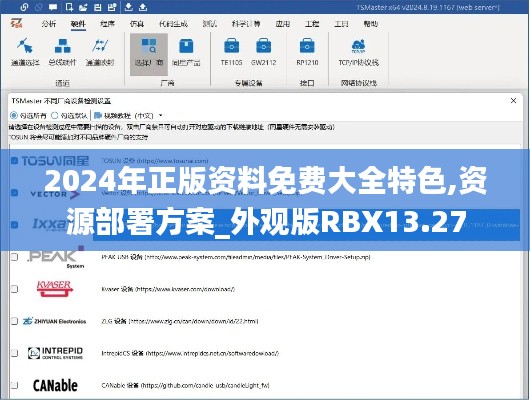This screenshot has height=400, width=530.
Task: Open the 工具 menu tab
Action: (341, 24)
